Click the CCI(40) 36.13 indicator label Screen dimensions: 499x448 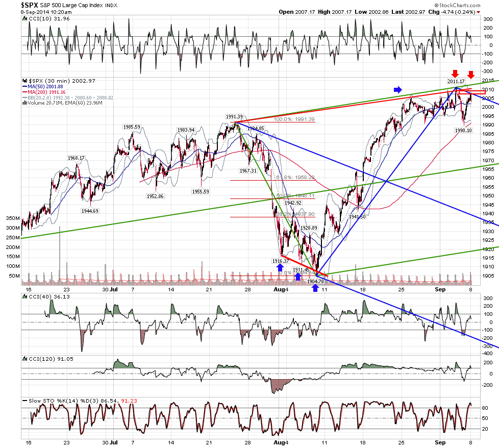point(49,297)
